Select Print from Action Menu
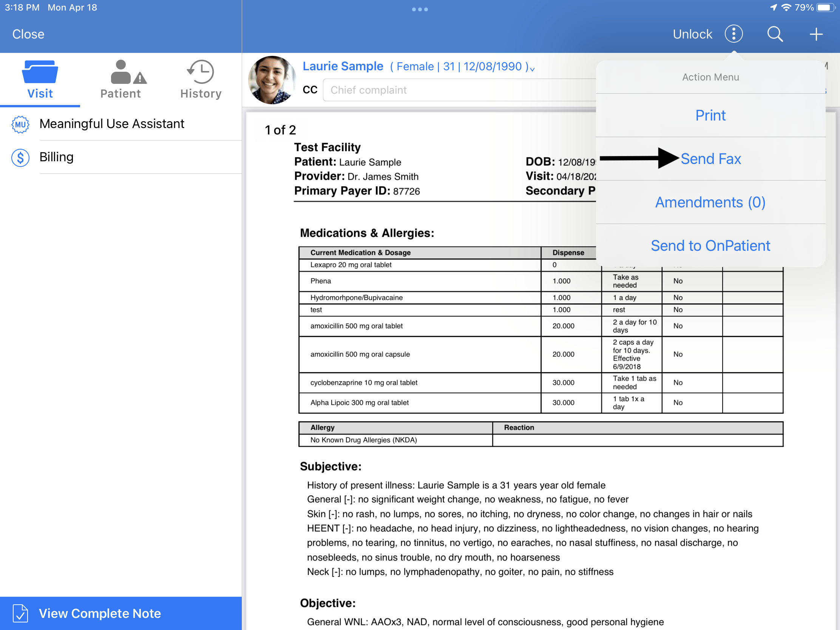Image resolution: width=840 pixels, height=630 pixels. click(x=710, y=115)
